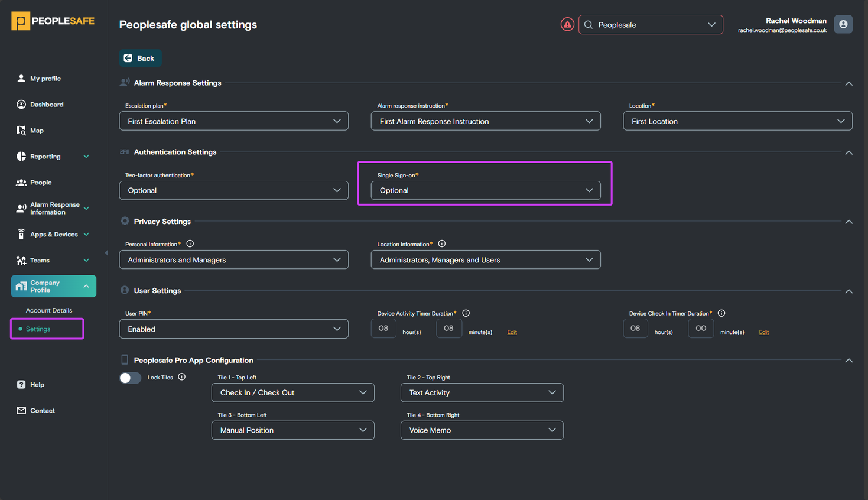Show Device Check In Timer Duration info icon
The width and height of the screenshot is (868, 500).
click(x=721, y=313)
